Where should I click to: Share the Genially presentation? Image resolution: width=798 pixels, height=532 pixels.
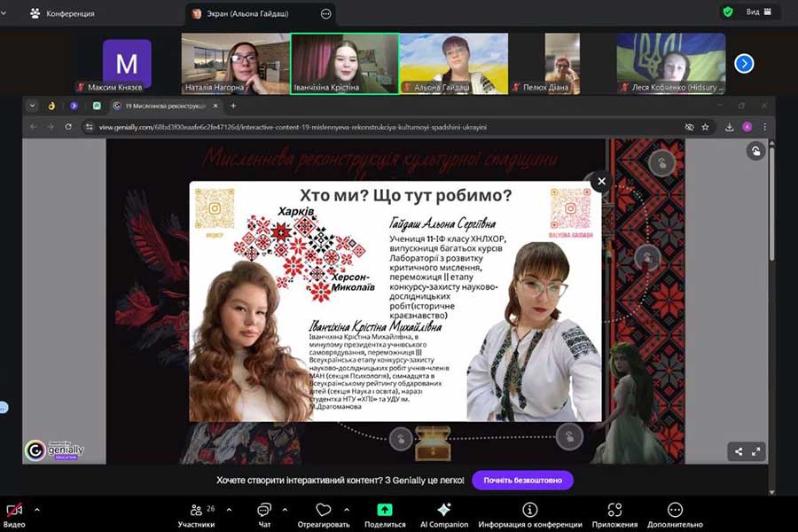pyautogui.click(x=738, y=451)
